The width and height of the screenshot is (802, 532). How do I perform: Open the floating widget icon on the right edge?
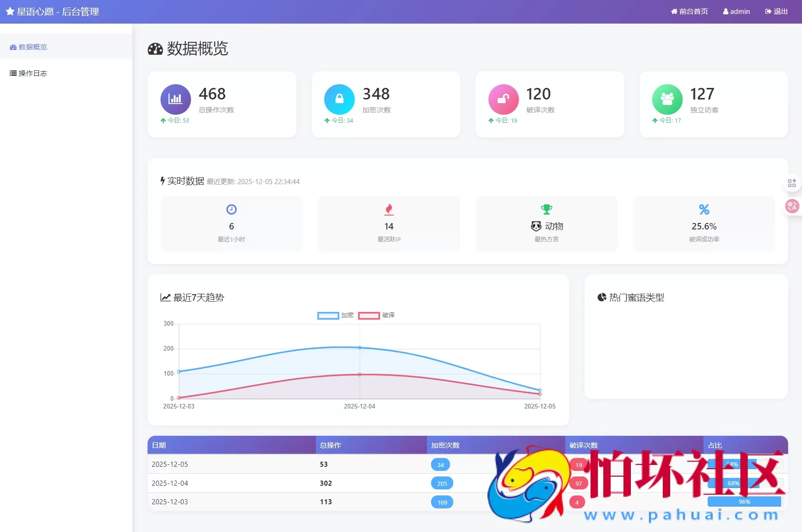click(x=792, y=183)
